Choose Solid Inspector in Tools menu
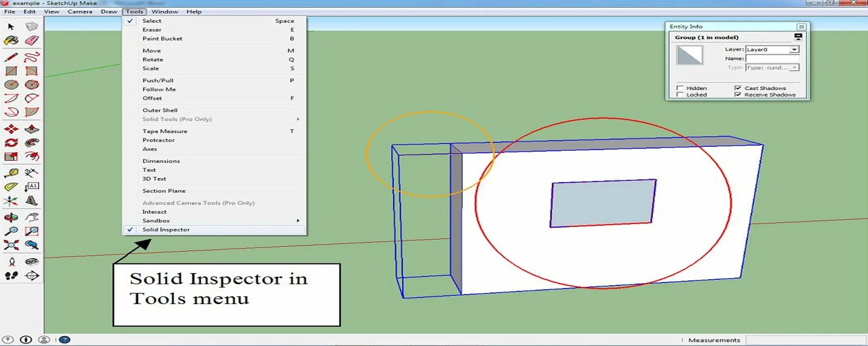868x346 pixels. pyautogui.click(x=214, y=230)
